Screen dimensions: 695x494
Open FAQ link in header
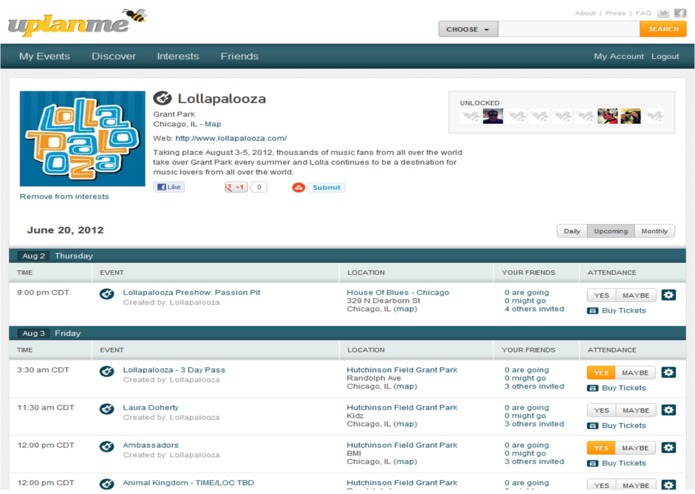pos(643,13)
